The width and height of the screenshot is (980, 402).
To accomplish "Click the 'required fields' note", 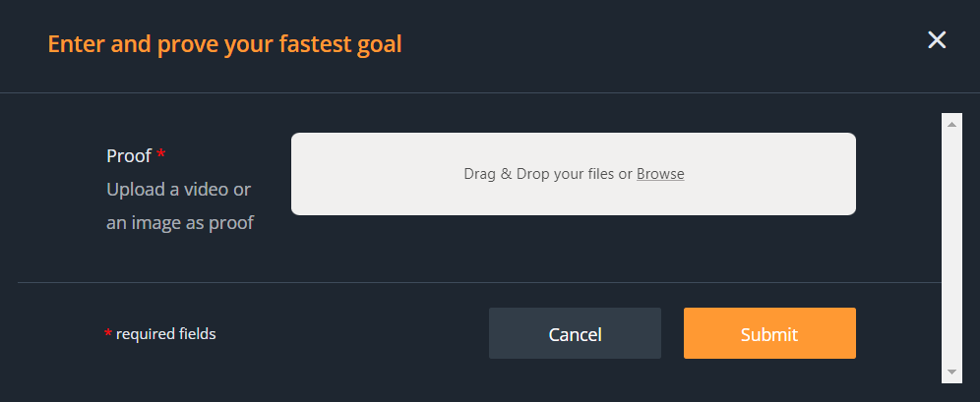I will pyautogui.click(x=165, y=334).
